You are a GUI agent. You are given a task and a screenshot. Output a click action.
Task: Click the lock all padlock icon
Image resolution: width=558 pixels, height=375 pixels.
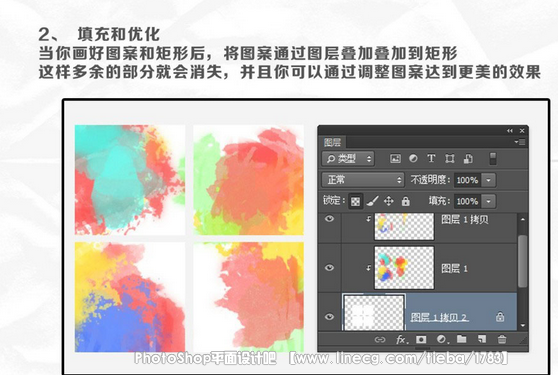click(x=405, y=201)
